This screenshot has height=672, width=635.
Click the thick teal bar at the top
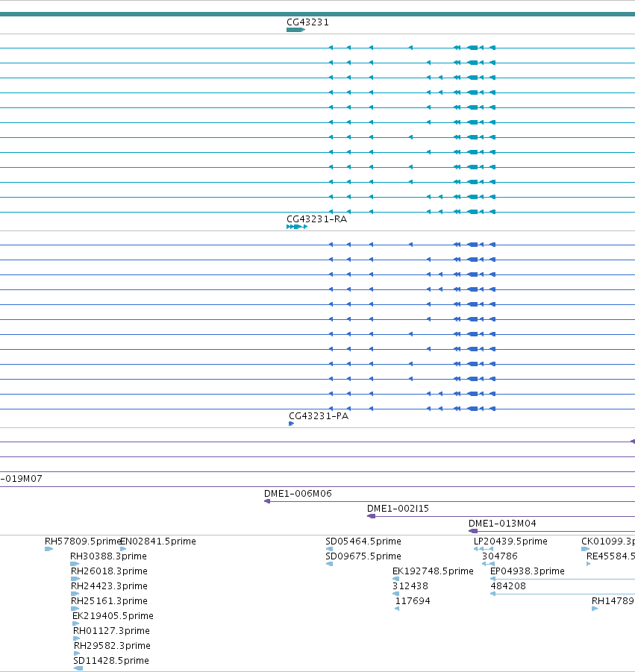point(317,15)
